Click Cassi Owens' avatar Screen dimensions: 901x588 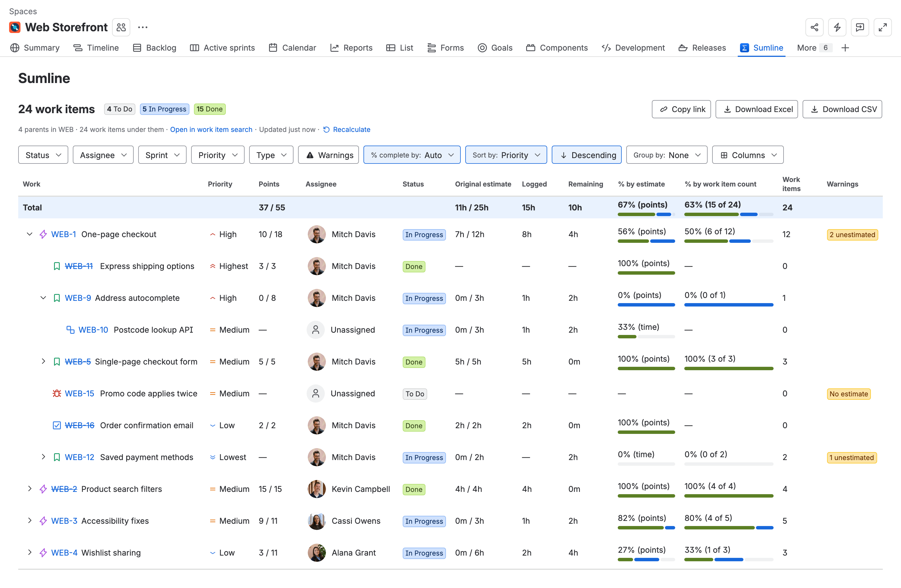(317, 521)
